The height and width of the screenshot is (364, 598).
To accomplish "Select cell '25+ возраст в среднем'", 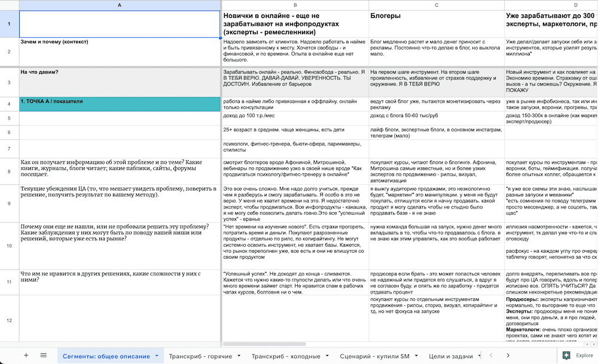I will 295,133.
